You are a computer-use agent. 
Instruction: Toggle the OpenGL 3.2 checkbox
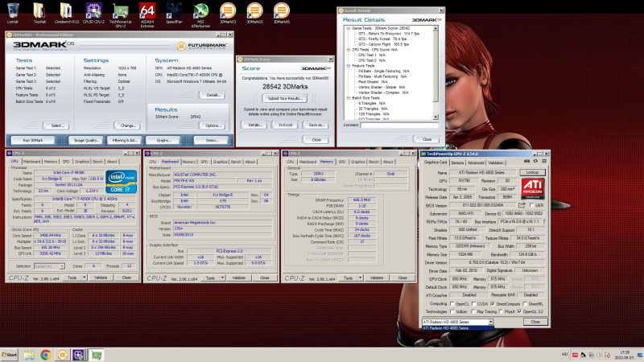(520, 311)
